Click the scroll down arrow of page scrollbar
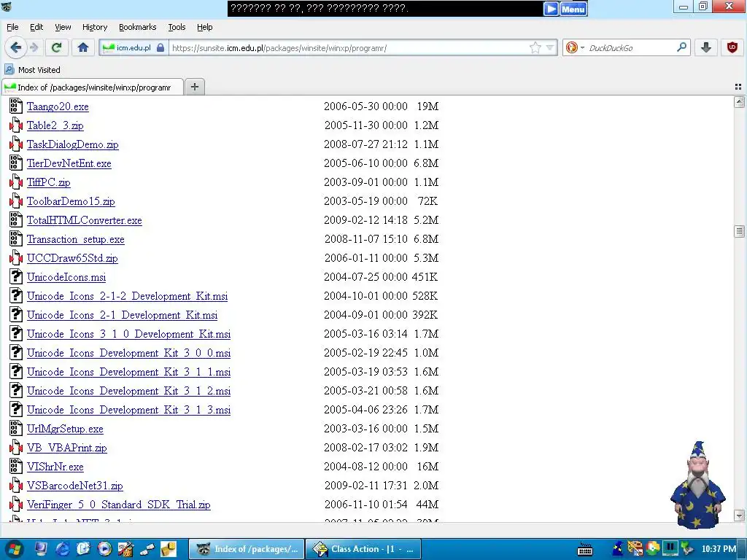 [739, 516]
